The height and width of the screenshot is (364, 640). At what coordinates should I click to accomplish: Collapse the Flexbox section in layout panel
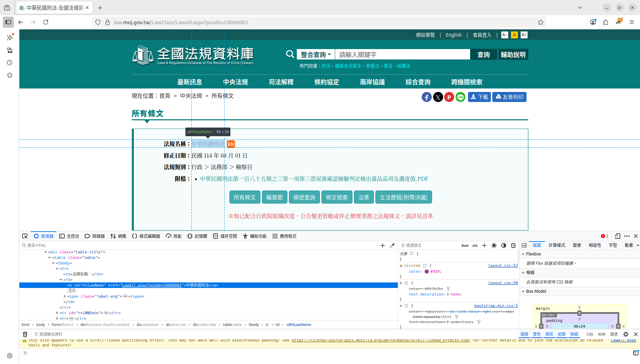[523, 254]
